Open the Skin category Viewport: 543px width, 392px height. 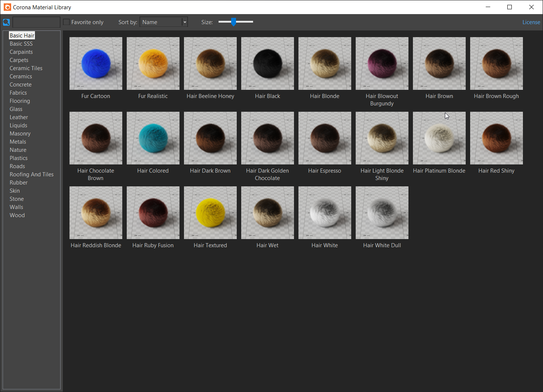pos(14,191)
